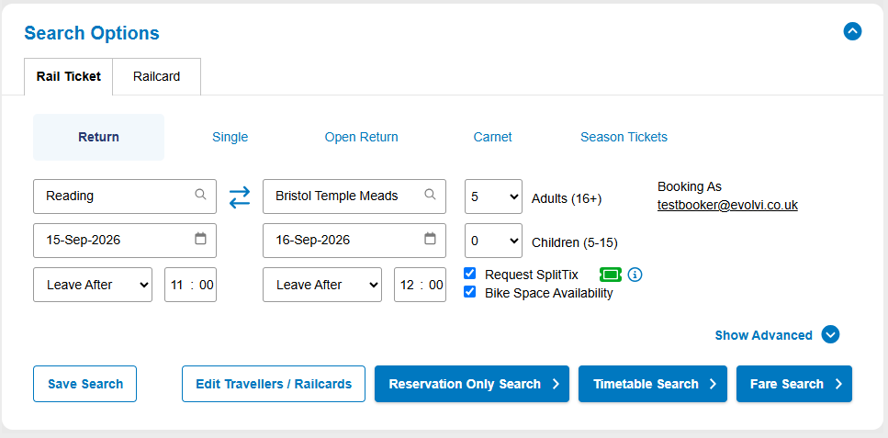888x438 pixels.
Task: Select the Season Tickets option
Action: point(624,137)
